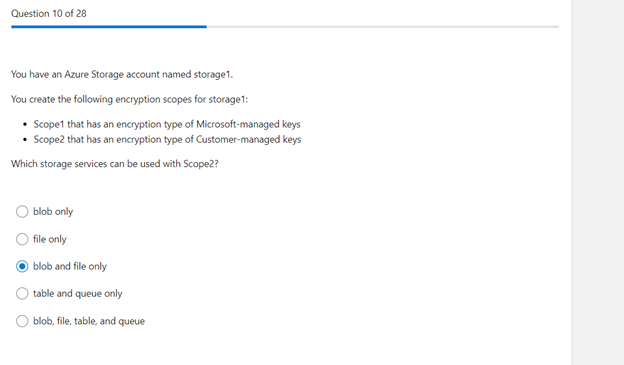Choose the "file only" radio circle
The height and width of the screenshot is (365, 624).
pyautogui.click(x=22, y=239)
